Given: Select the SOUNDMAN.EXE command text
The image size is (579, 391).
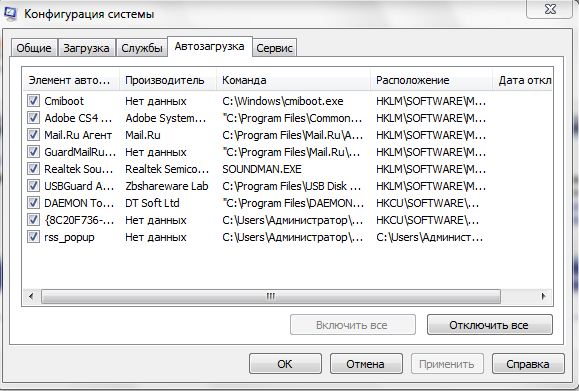Looking at the screenshot, I should click(x=262, y=169).
